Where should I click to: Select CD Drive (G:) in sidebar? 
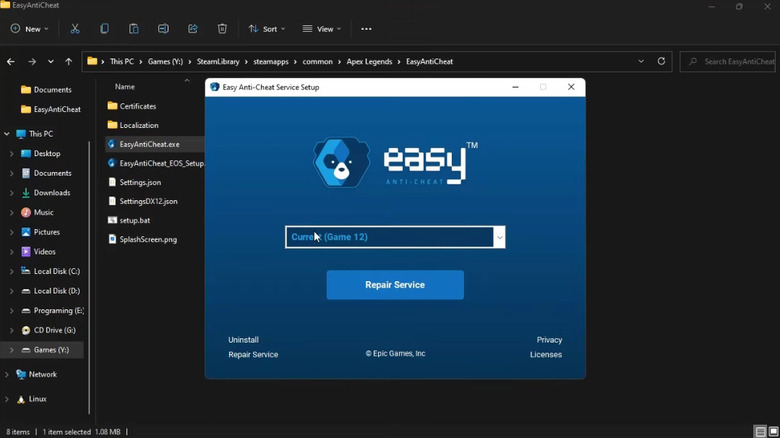click(48, 330)
